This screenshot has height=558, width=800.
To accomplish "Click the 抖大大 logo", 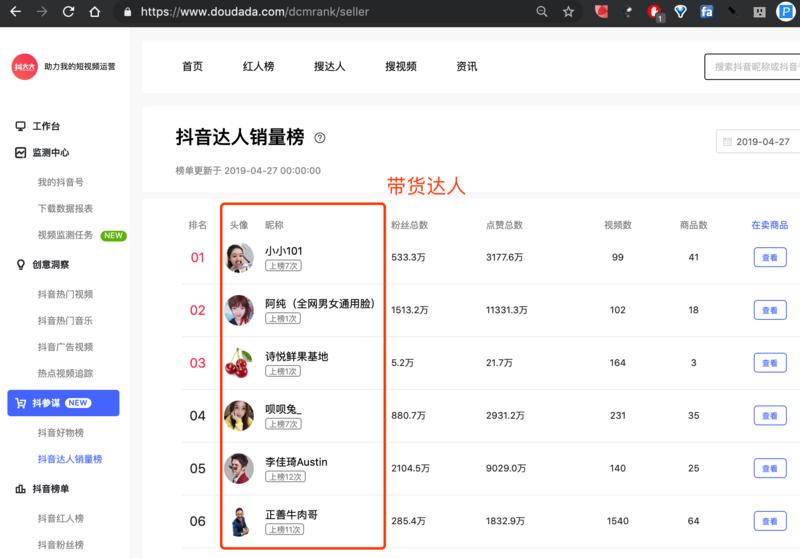I will (x=24, y=66).
